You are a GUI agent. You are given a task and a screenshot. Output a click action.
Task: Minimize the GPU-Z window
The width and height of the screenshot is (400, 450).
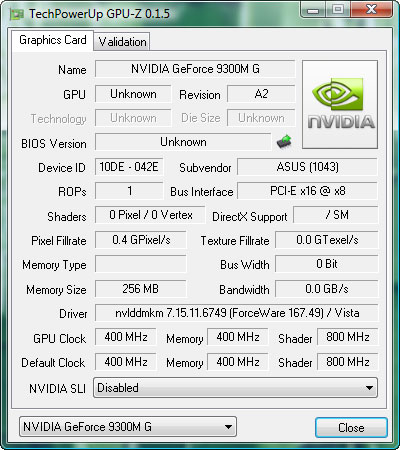pyautogui.click(x=313, y=9)
